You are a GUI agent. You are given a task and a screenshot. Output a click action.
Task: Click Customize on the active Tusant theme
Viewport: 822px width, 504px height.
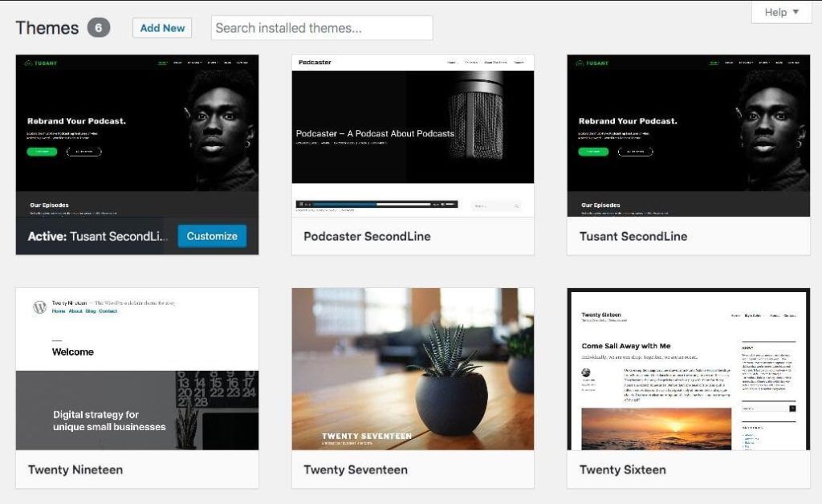[x=211, y=236]
